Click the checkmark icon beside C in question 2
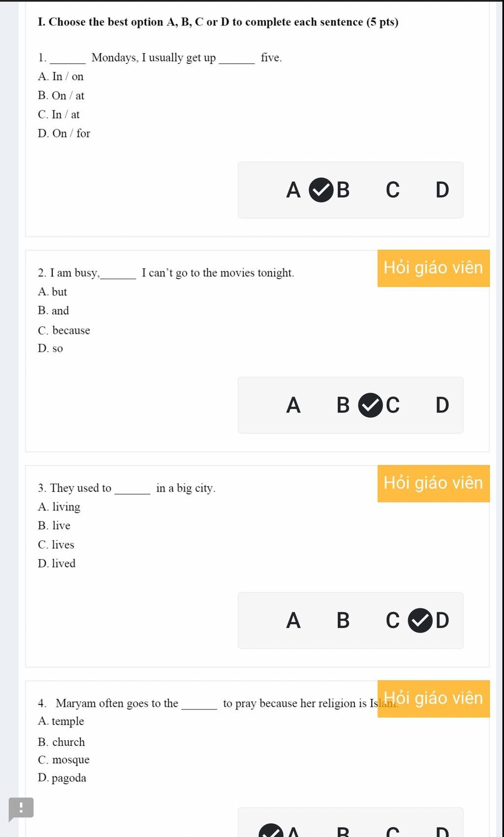 click(370, 405)
